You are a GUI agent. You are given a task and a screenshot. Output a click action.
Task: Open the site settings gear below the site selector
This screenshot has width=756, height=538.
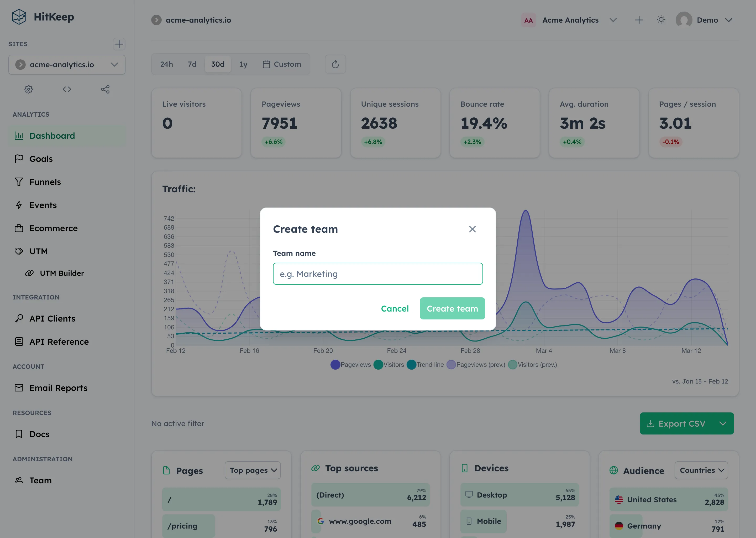click(28, 89)
